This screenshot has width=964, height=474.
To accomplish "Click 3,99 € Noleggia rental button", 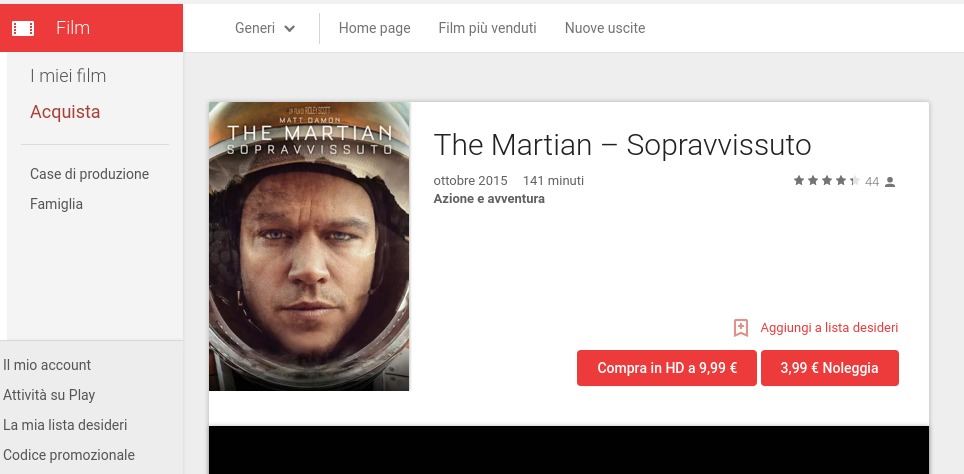I will [x=830, y=368].
